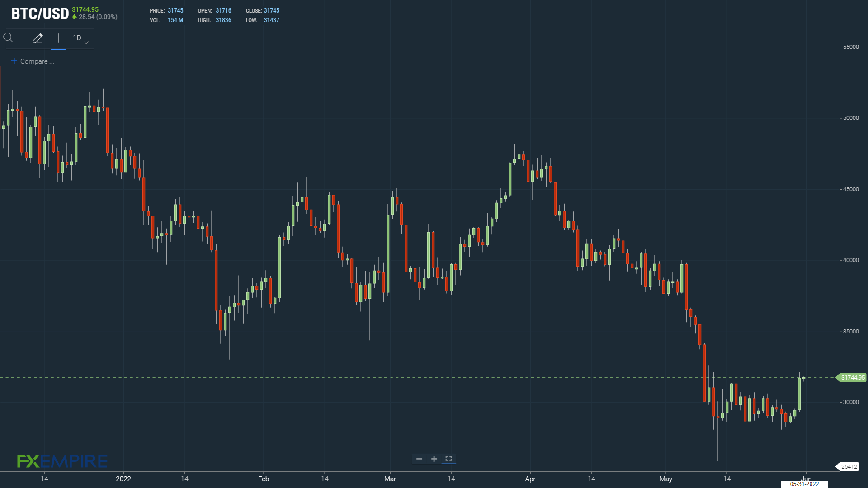Click the 28.54 (0.09%) change indicator

point(95,17)
